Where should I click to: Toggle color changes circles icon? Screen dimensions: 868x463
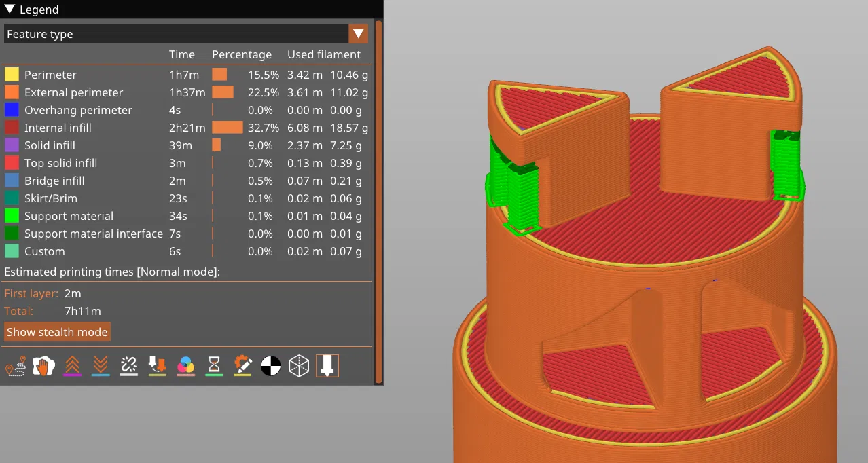tap(185, 367)
